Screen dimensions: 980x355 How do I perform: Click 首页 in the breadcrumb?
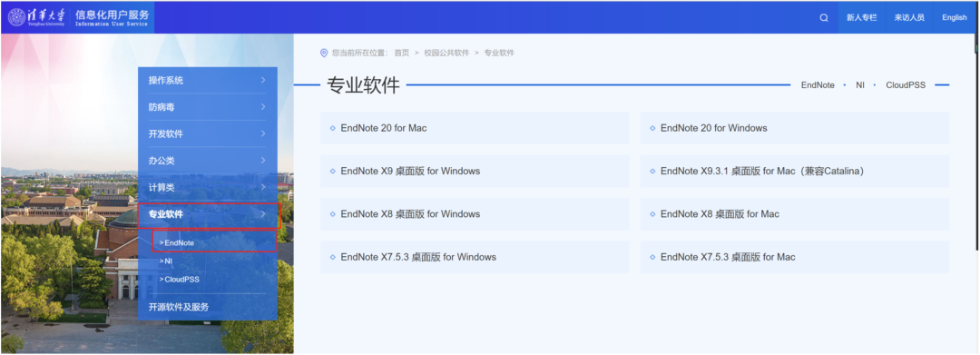(401, 54)
